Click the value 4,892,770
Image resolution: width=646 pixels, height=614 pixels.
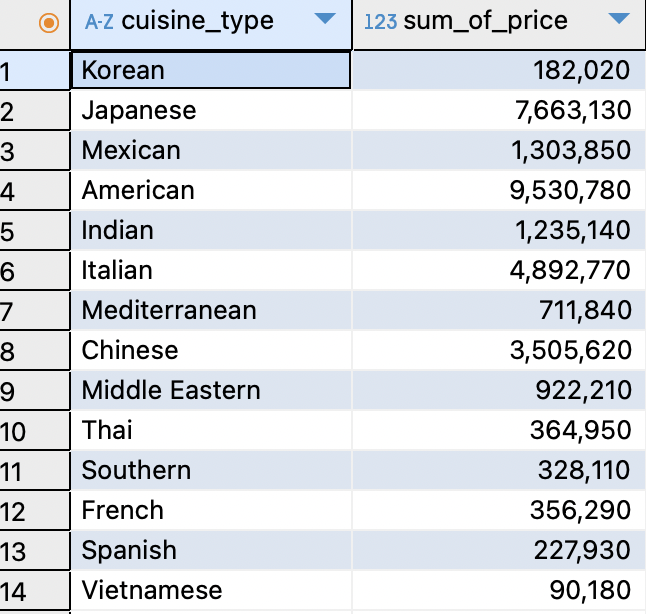click(570, 271)
